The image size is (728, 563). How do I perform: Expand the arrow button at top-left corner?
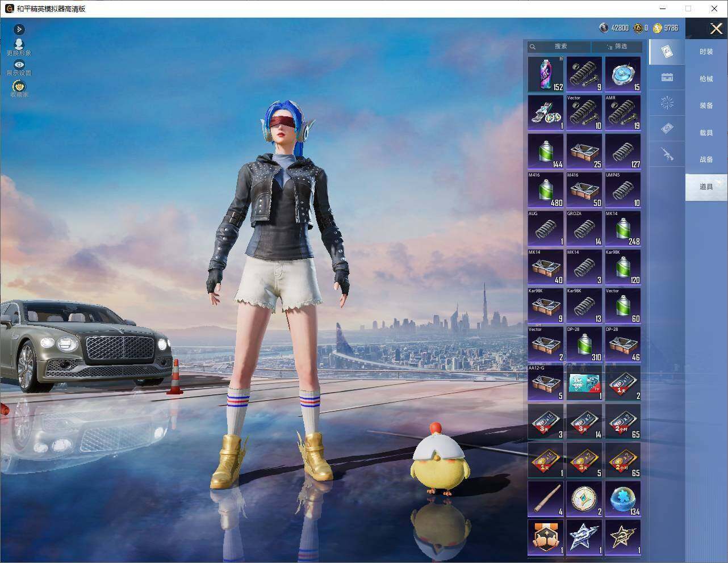coord(19,29)
